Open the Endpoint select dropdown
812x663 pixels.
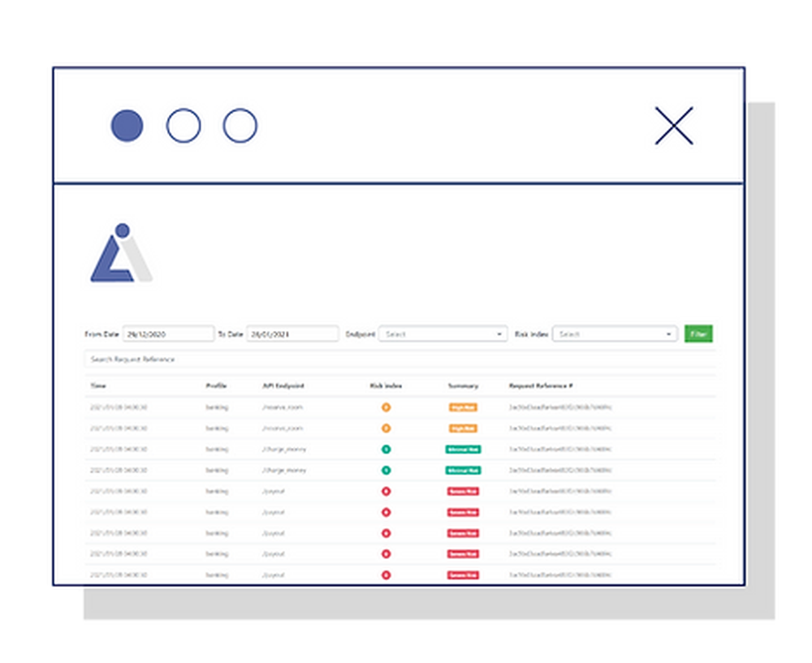pyautogui.click(x=443, y=334)
